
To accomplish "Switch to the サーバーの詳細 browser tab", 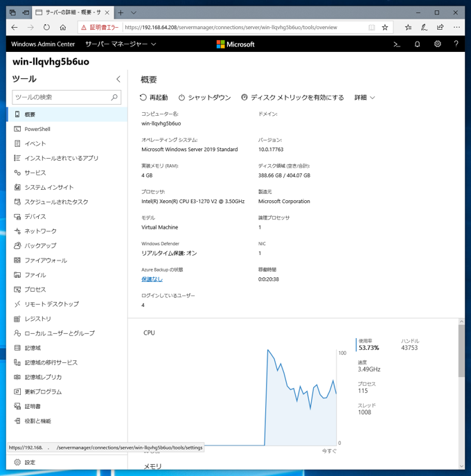I will [73, 12].
